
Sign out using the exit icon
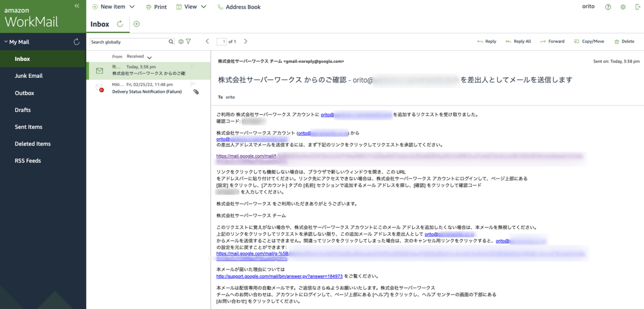pyautogui.click(x=638, y=7)
